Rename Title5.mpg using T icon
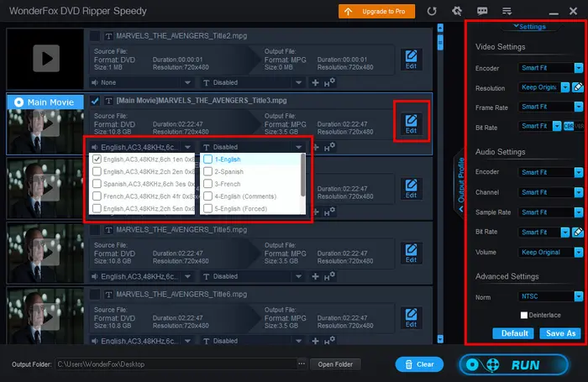 pos(108,230)
